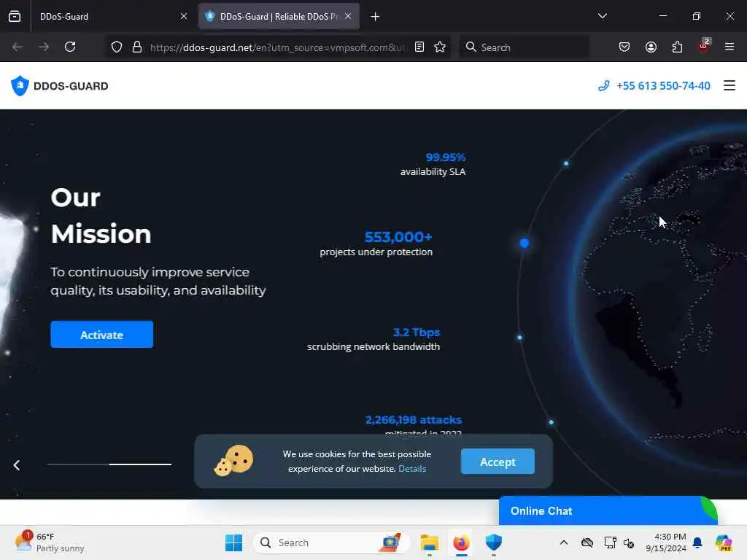The height and width of the screenshot is (560, 747).
Task: Bookmark this page with the star
Action: tap(440, 47)
